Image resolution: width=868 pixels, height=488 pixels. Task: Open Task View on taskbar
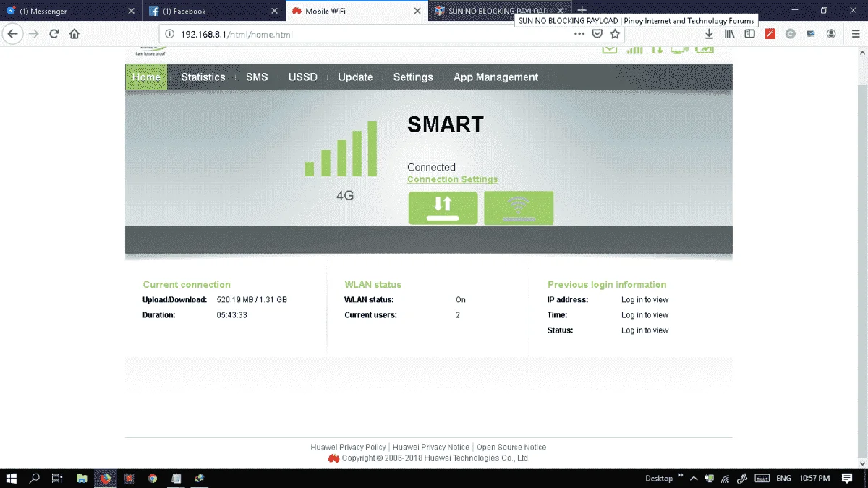57,478
